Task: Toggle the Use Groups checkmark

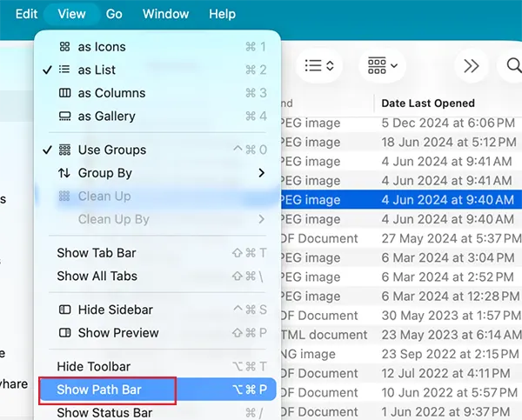Action: (48, 150)
